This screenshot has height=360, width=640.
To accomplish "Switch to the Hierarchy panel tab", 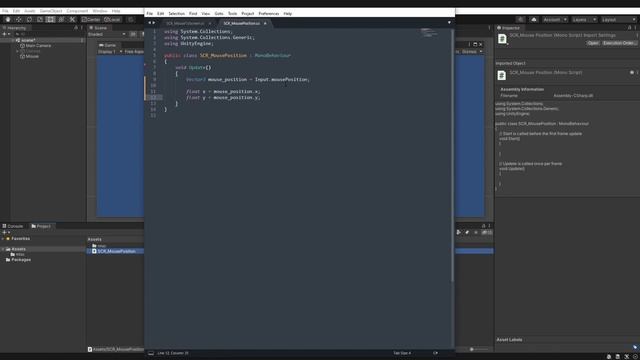I will coord(15,28).
